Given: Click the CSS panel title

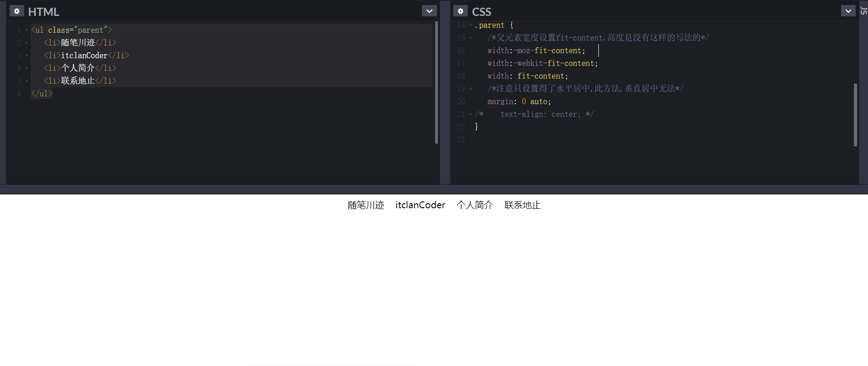Looking at the screenshot, I should tap(482, 12).
